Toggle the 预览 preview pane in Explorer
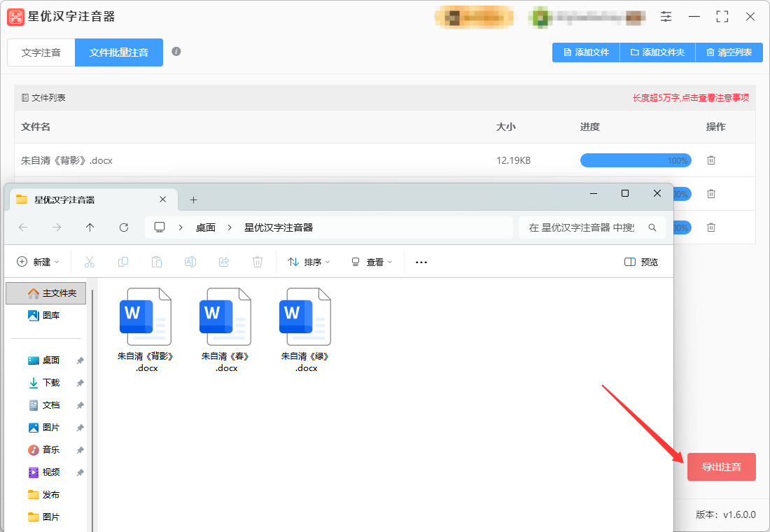The height and width of the screenshot is (532, 770). (640, 262)
